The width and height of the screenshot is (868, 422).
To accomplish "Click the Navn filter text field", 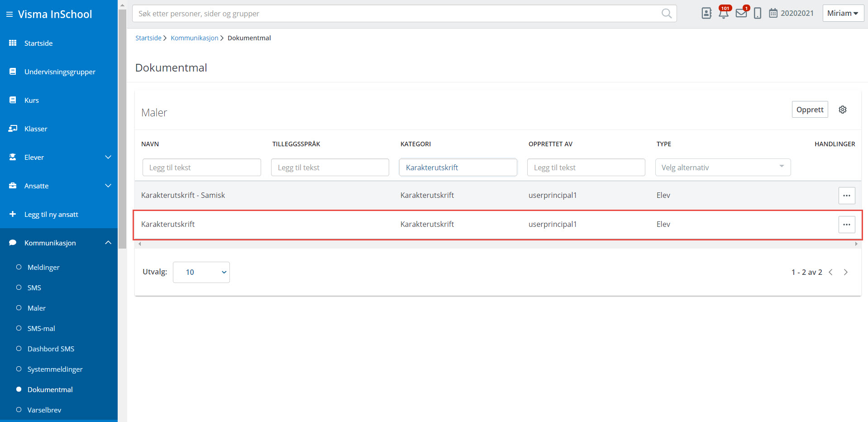I will pos(201,168).
